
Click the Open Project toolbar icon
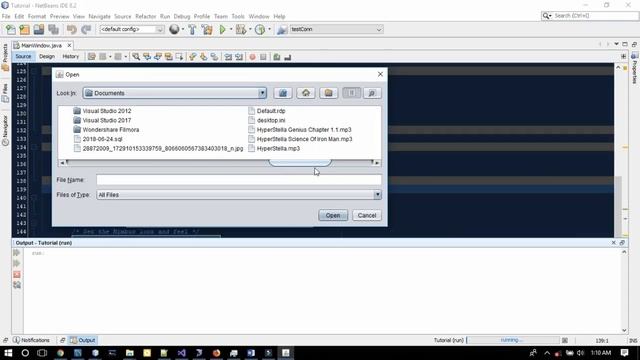39,29
